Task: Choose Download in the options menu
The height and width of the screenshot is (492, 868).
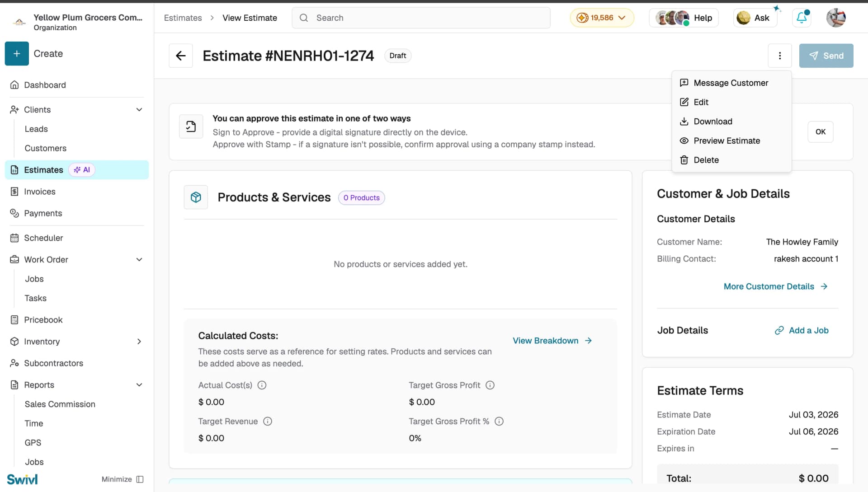Action: [x=731, y=122]
